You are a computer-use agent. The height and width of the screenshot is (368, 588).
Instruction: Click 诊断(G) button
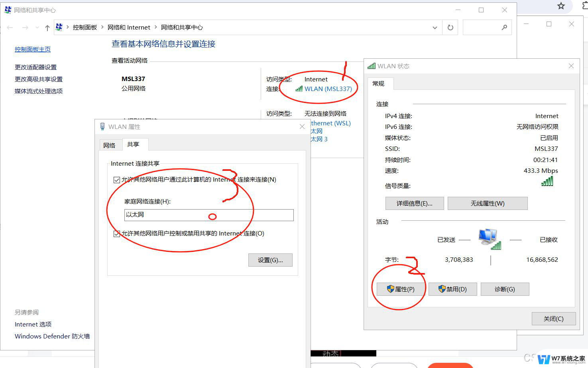click(505, 289)
